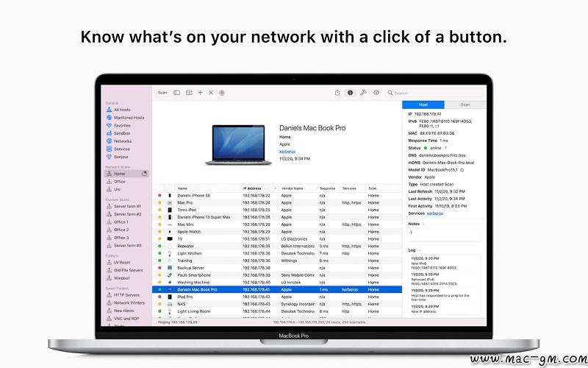Screen dimensions: 588x368
Task: Click the delete (X) toolbar icon
Action: [x=211, y=93]
